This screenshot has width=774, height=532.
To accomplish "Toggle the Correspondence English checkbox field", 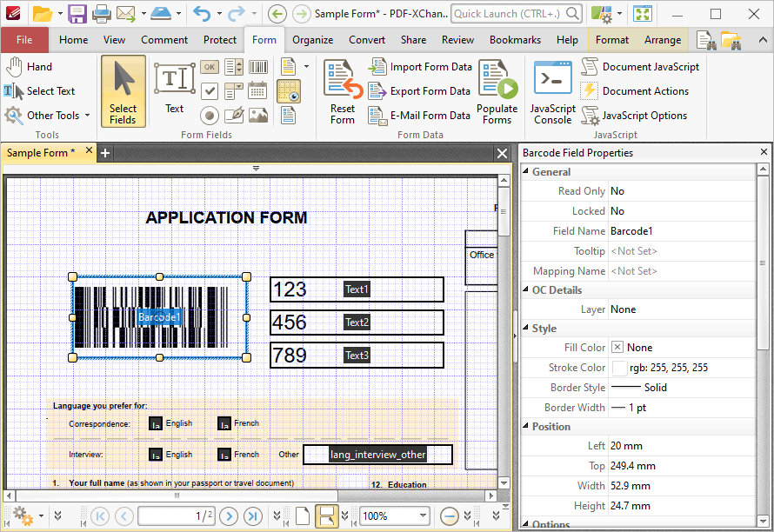I will [x=156, y=423].
